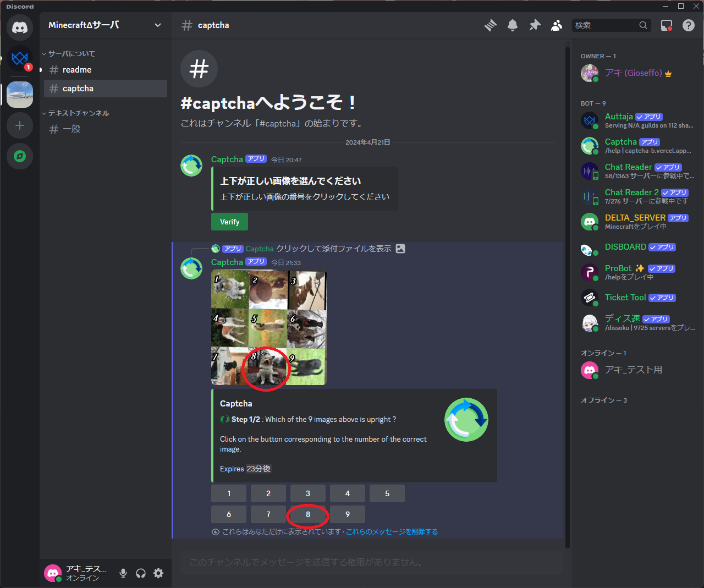Screen dimensions: 704x588
Task: Toggle headphone deafen in user panel
Action: pyautogui.click(x=141, y=573)
